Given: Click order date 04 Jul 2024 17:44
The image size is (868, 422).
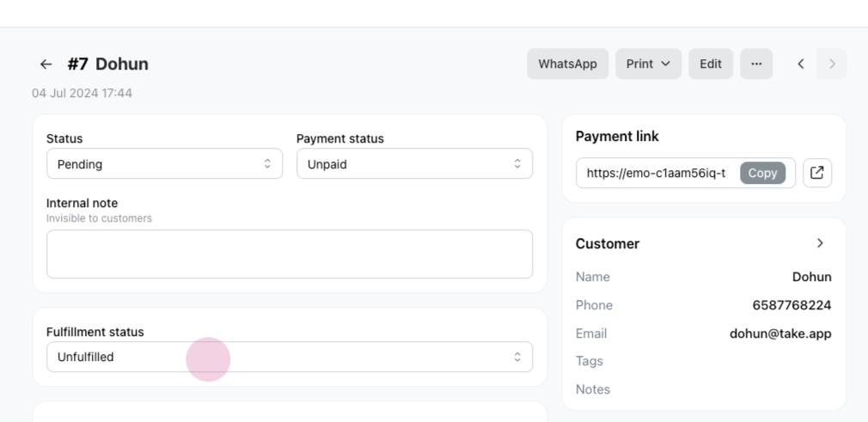Looking at the screenshot, I should (x=82, y=93).
